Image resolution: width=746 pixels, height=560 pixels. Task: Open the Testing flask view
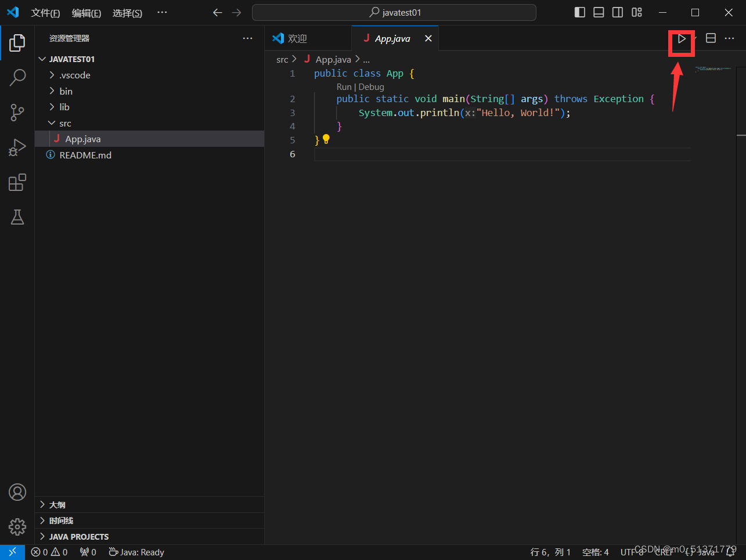click(x=17, y=217)
